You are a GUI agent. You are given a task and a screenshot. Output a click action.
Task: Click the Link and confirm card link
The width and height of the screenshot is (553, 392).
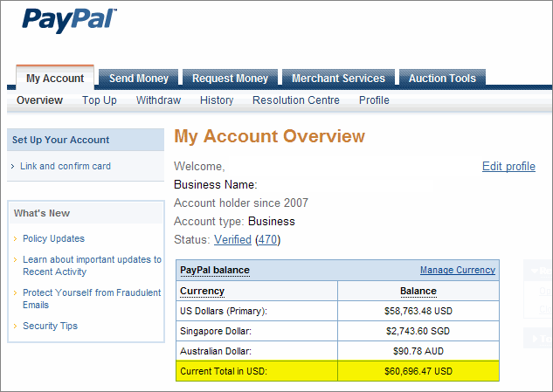[66, 166]
